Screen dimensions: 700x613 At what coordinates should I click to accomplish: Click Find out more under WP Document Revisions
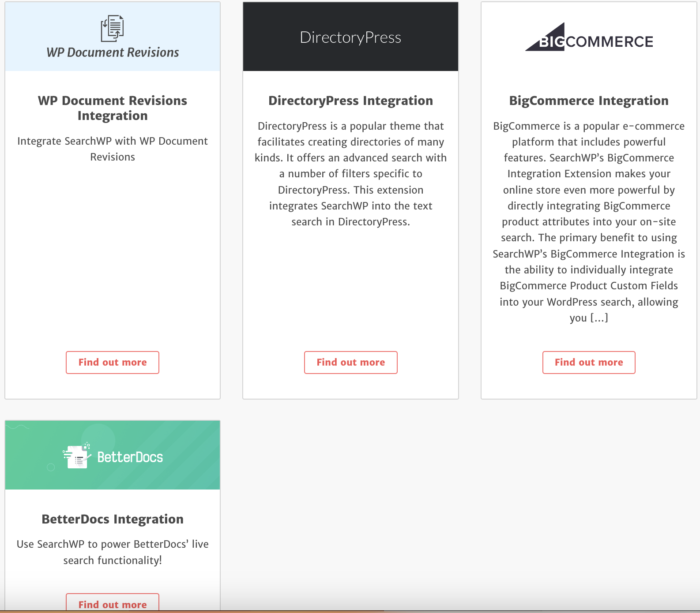(x=113, y=363)
